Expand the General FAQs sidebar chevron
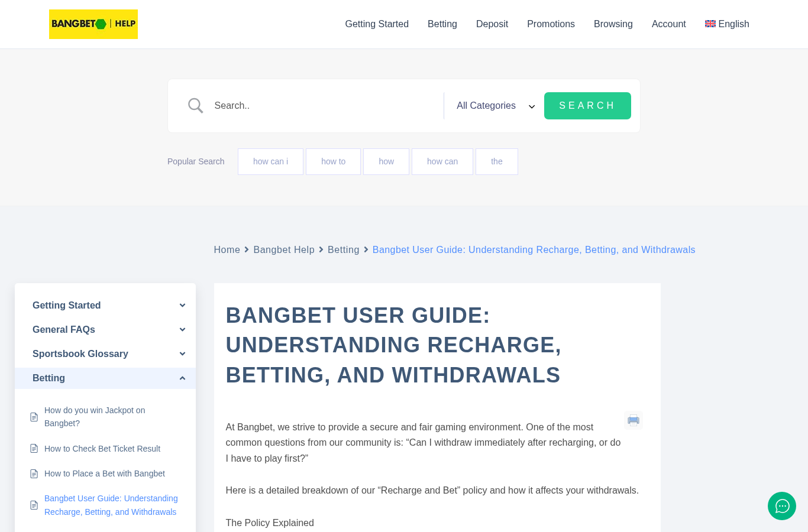Screen dimensions: 808x532 click(x=182, y=330)
